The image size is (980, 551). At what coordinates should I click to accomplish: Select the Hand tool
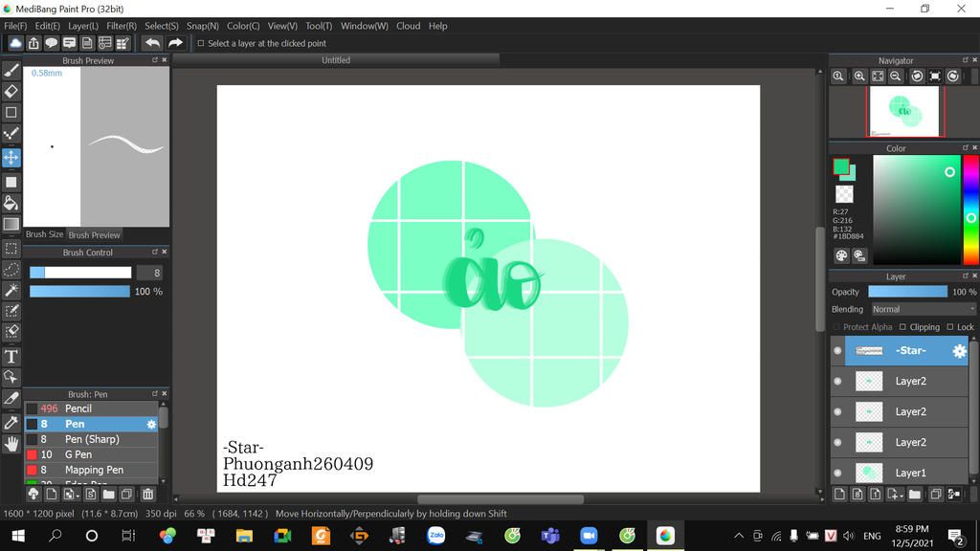11,444
